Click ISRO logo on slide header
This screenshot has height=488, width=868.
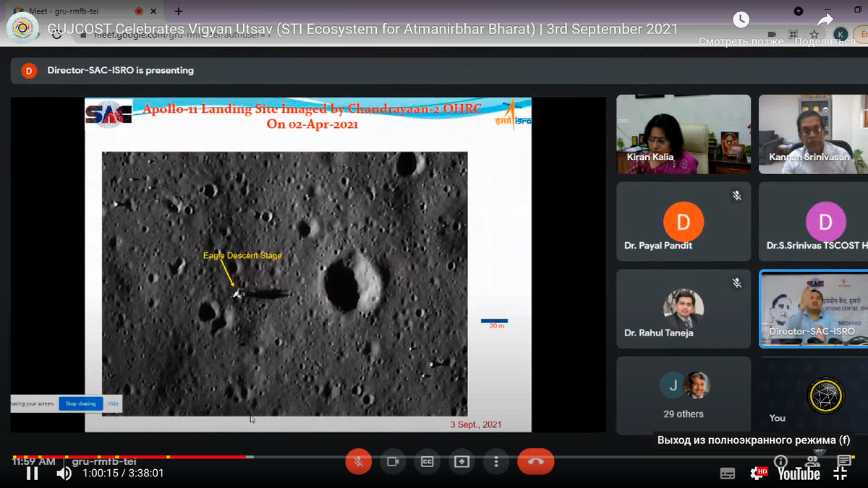[x=514, y=114]
